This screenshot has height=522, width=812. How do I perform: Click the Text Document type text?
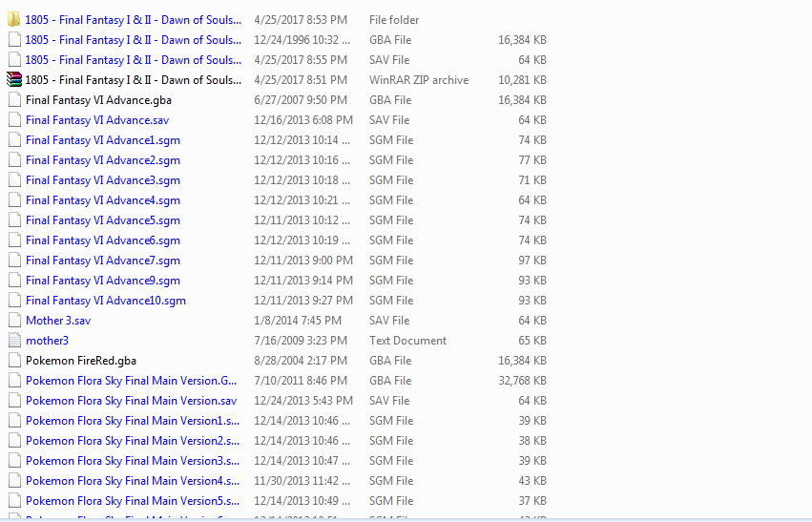pos(407,341)
